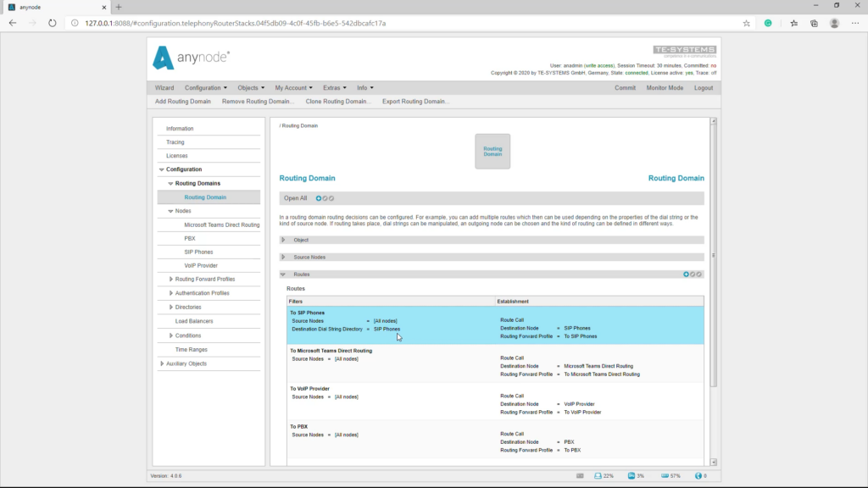This screenshot has width=868, height=488.
Task: Click Export Routing Domain...
Action: pyautogui.click(x=415, y=102)
